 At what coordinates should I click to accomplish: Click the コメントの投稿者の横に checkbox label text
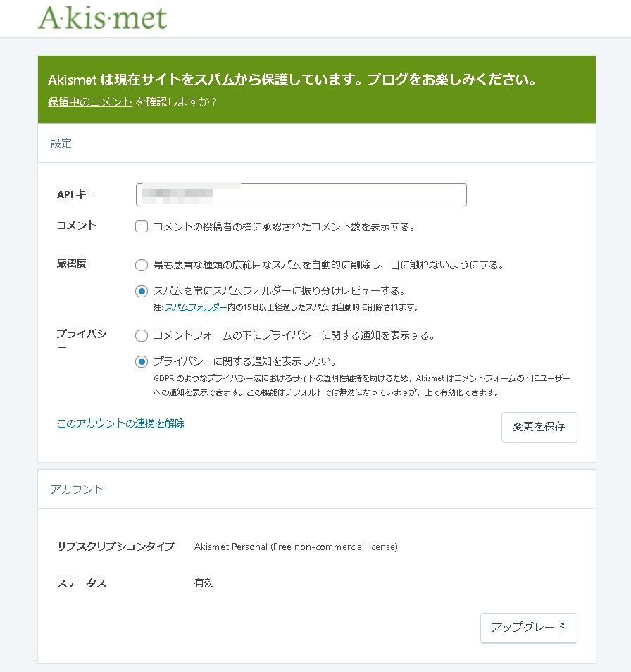tap(284, 227)
